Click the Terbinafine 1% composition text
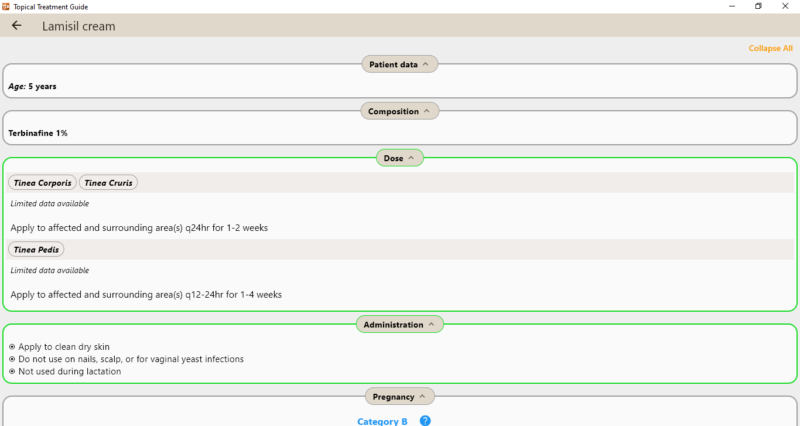This screenshot has height=426, width=800. (x=38, y=133)
